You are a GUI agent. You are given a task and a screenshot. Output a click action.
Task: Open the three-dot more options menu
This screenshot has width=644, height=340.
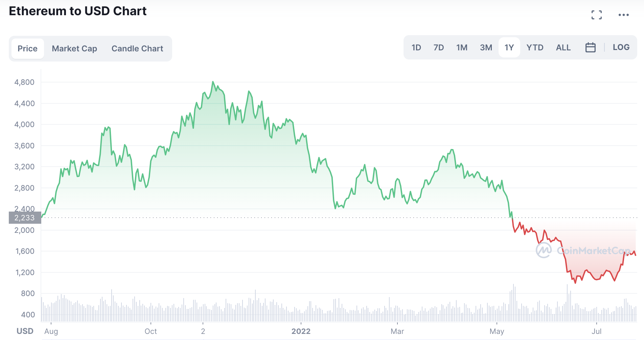[x=623, y=15]
